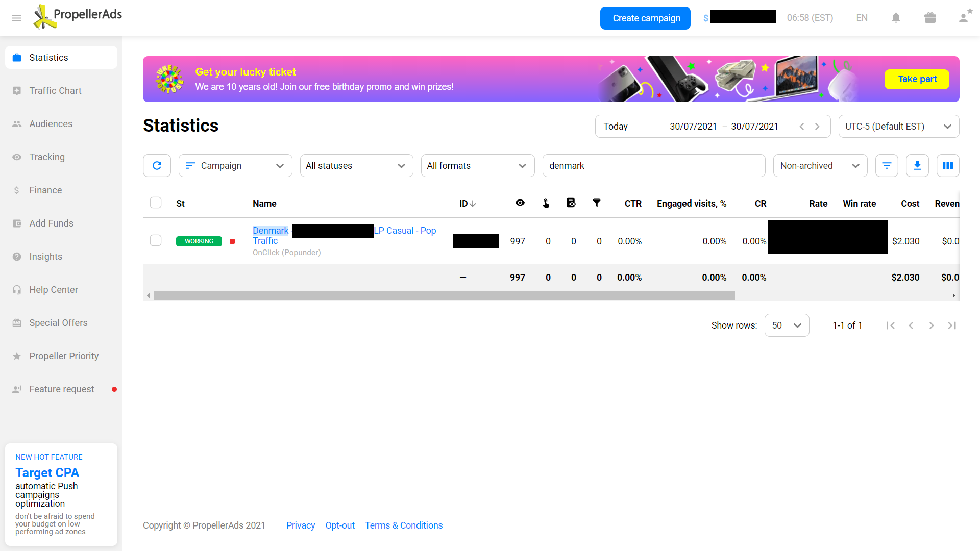Sort by Name column header

click(x=264, y=204)
